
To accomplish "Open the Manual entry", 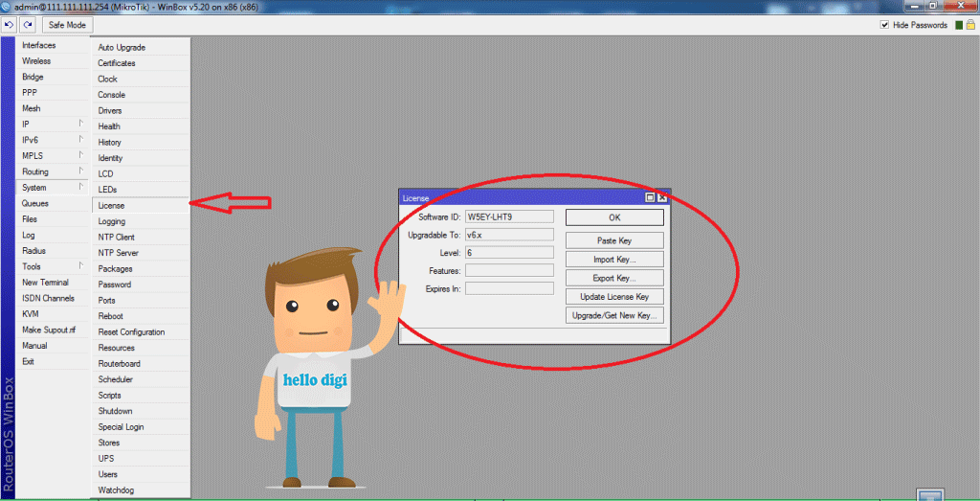I will coord(53,346).
